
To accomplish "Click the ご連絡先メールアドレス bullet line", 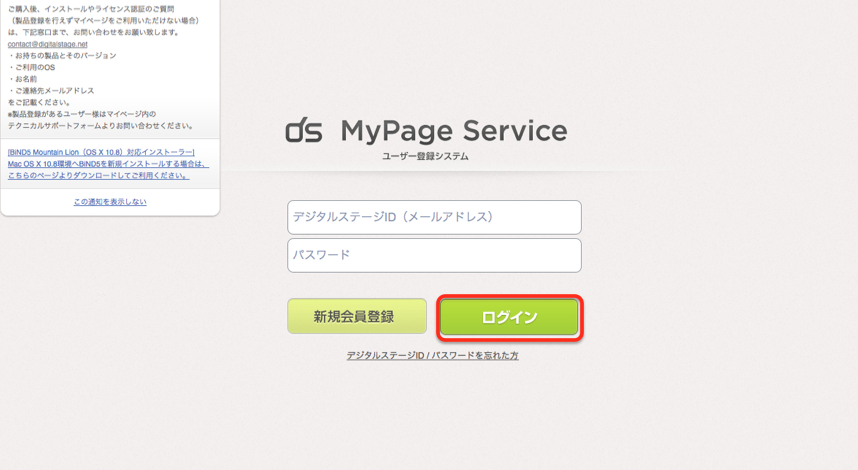I will coord(51,91).
